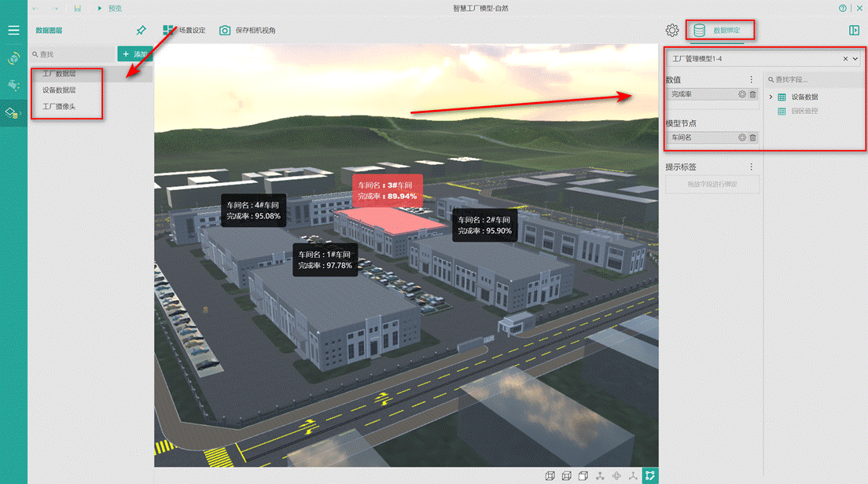Click the 预览 preview play button
The image size is (868, 484).
click(x=109, y=9)
